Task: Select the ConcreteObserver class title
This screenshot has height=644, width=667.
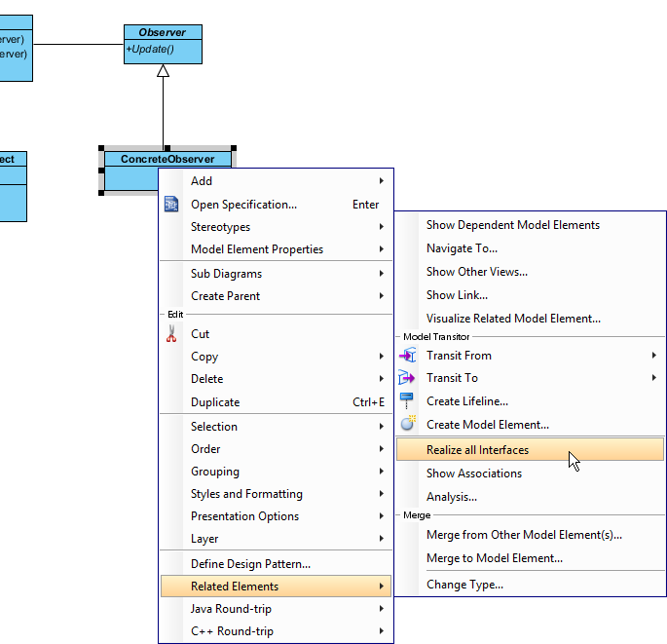Action: pyautogui.click(x=167, y=159)
